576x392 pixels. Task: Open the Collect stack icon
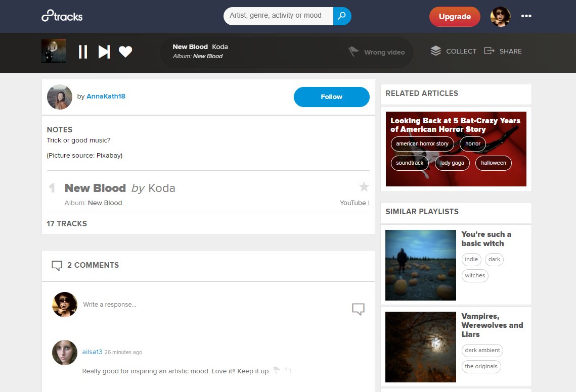(x=435, y=51)
